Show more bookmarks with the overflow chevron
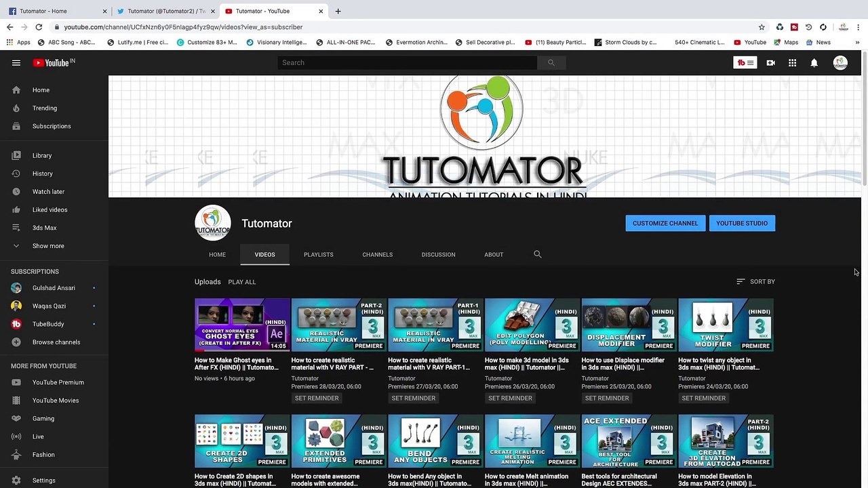 (857, 42)
